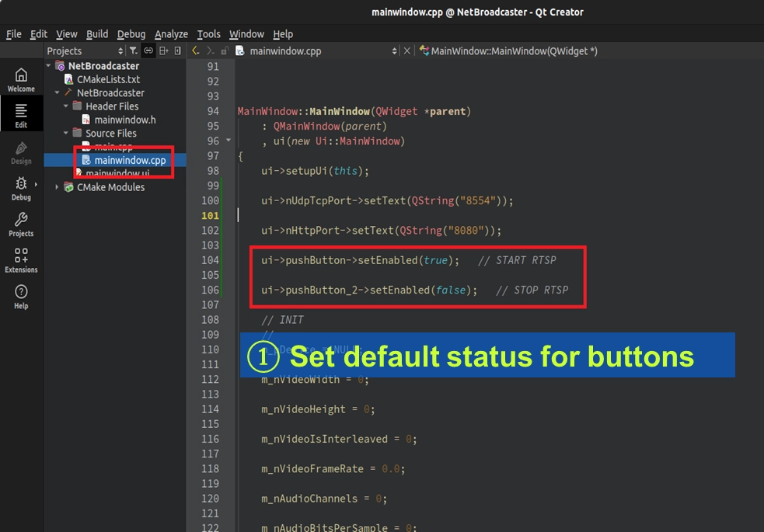Switch to Edit mode in sidebar
Viewport: 764px width, 532px height.
pos(21,116)
